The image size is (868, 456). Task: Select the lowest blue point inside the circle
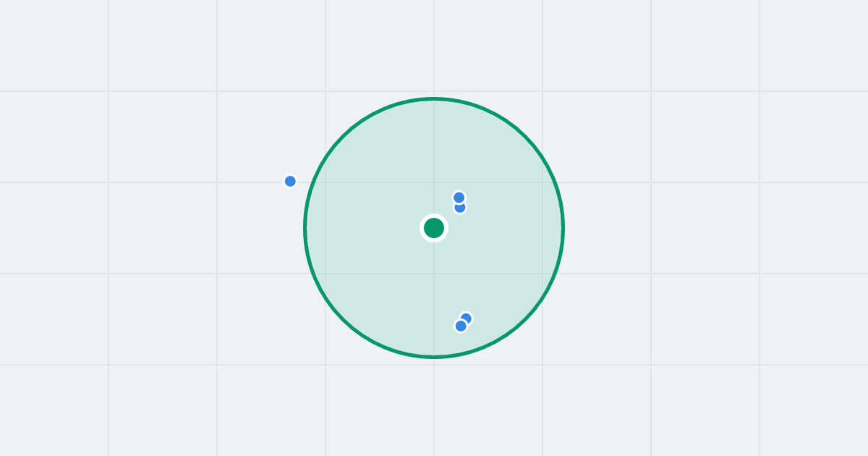coord(461,326)
